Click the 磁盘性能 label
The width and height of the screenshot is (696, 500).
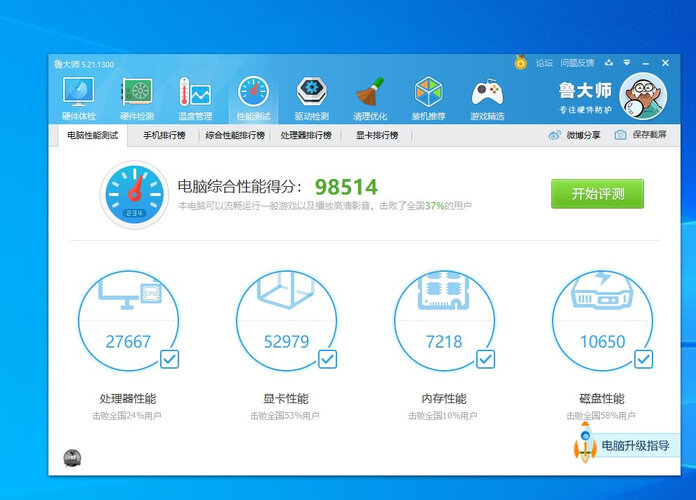(x=602, y=399)
